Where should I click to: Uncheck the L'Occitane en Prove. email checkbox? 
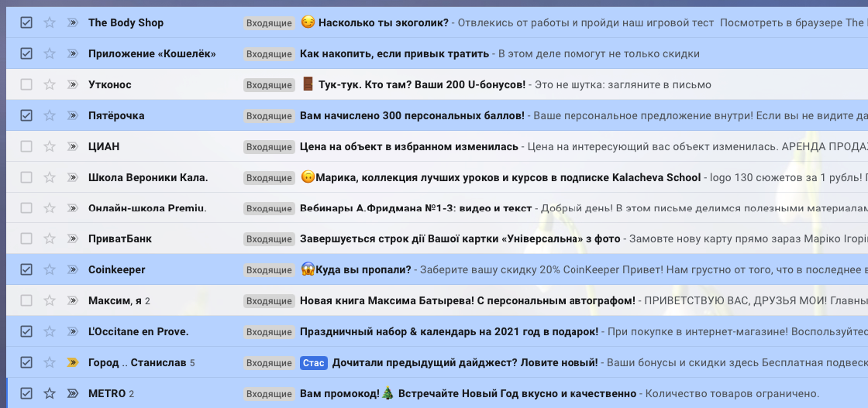pyautogui.click(x=26, y=331)
